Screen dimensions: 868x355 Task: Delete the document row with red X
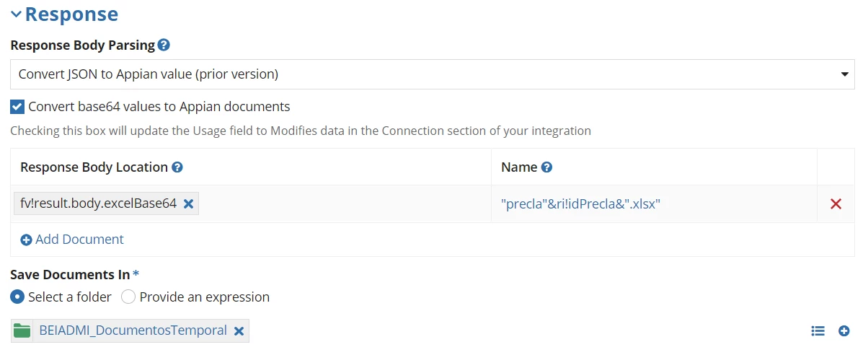coord(836,204)
